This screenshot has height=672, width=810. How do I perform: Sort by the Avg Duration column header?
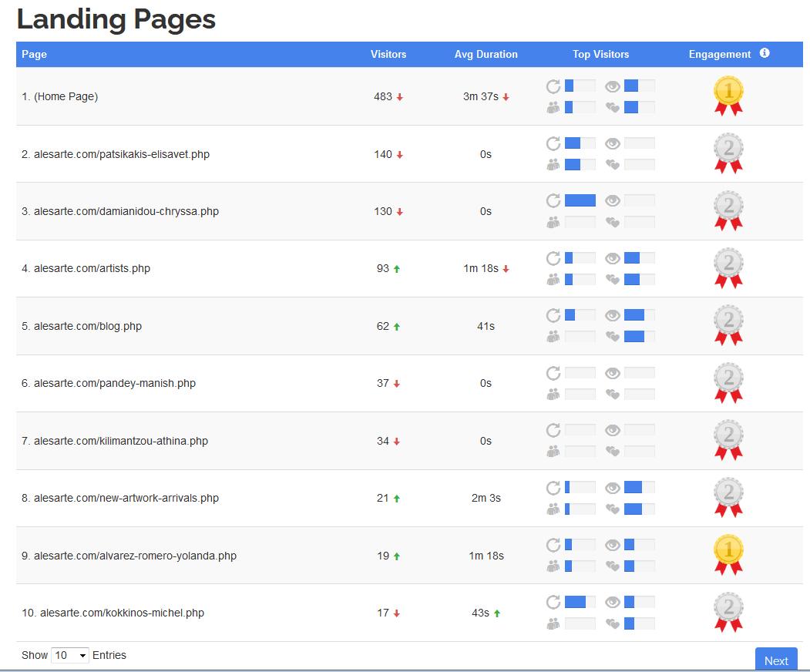[x=486, y=54]
